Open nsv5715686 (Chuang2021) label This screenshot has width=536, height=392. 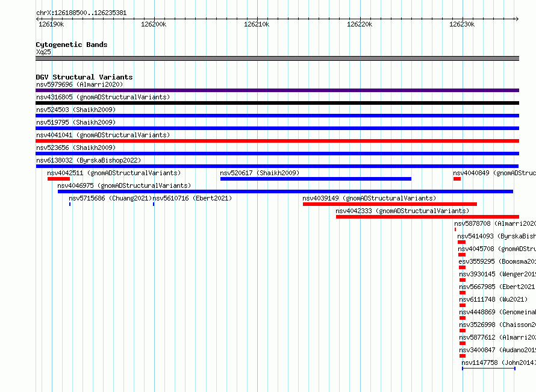[x=110, y=198]
